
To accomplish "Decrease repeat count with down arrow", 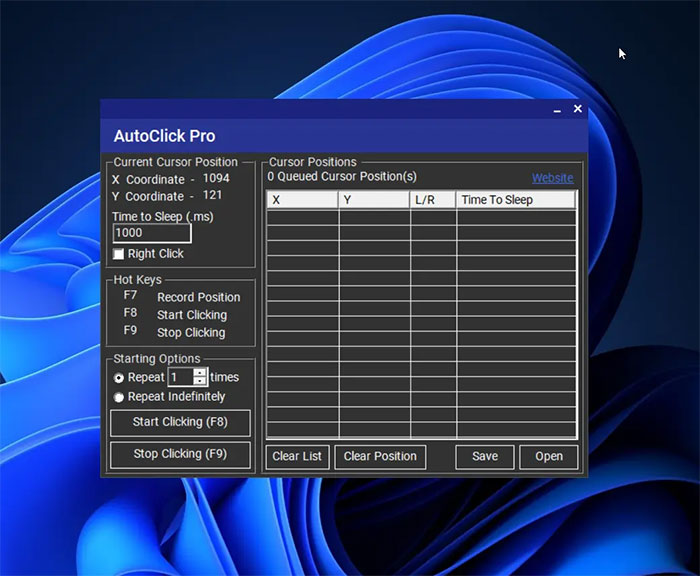I will click(x=200, y=382).
